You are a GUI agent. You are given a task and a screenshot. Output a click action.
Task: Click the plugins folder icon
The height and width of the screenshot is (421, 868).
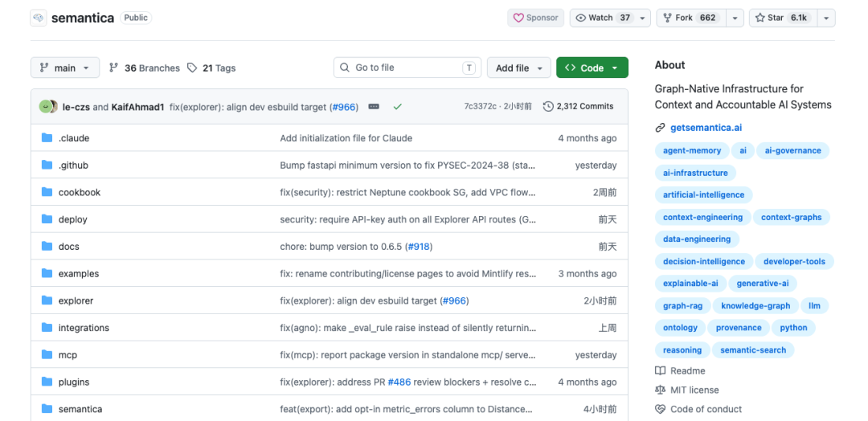pos(47,382)
